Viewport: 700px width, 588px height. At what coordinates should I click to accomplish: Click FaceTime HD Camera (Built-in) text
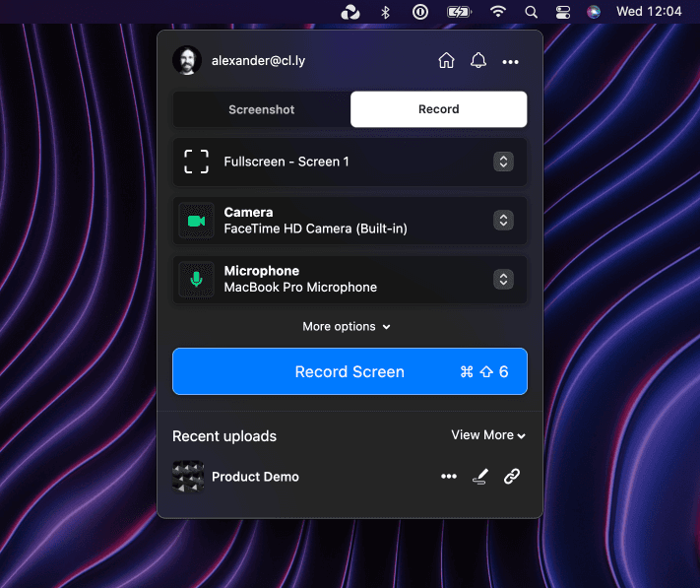coord(316,229)
